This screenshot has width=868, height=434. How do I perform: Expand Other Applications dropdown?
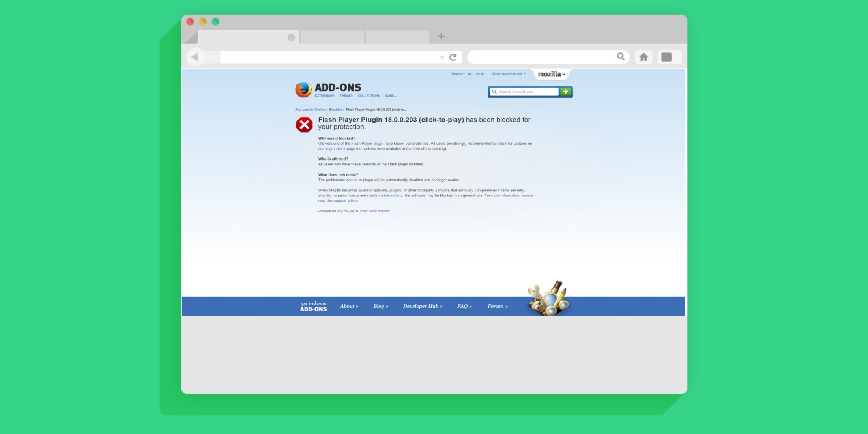508,74
